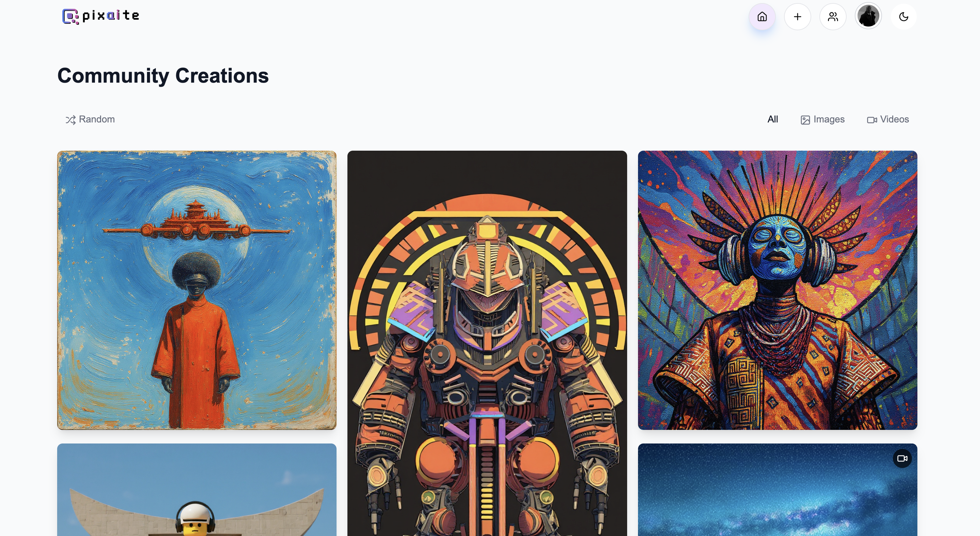Select the All filter tab
Screen dimensions: 980x536
773,119
